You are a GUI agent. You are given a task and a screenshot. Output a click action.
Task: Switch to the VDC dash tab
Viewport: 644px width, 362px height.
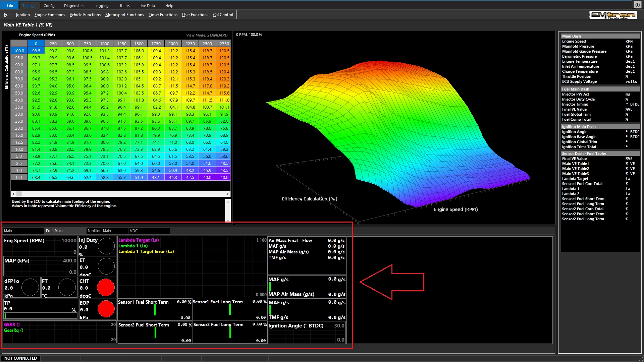tap(134, 231)
